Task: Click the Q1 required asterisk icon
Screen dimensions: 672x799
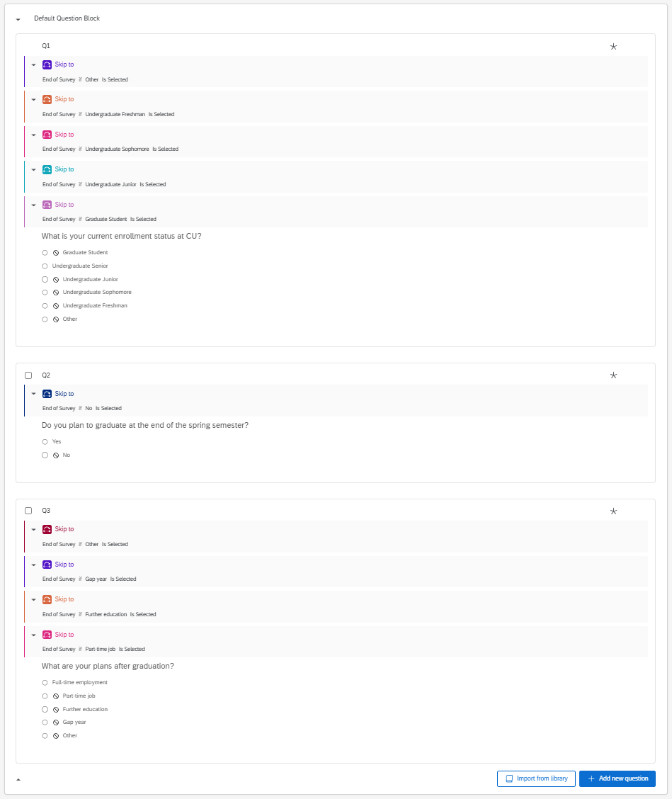Action: point(613,47)
